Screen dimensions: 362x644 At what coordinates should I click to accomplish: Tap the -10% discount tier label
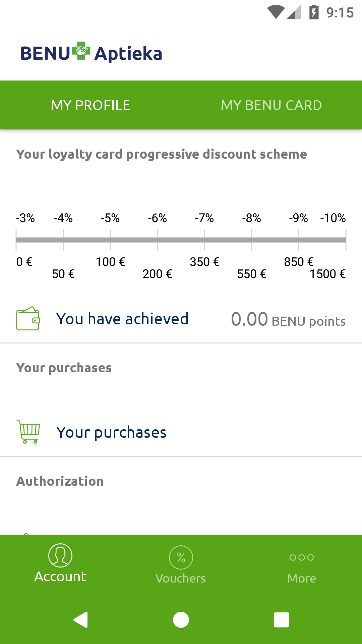click(333, 218)
